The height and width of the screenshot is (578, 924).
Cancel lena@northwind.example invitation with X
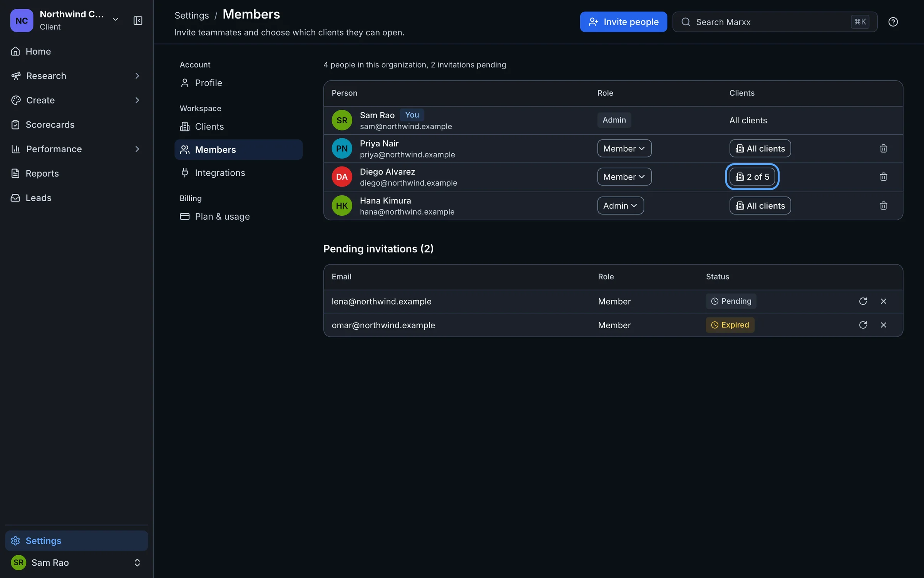pyautogui.click(x=883, y=301)
